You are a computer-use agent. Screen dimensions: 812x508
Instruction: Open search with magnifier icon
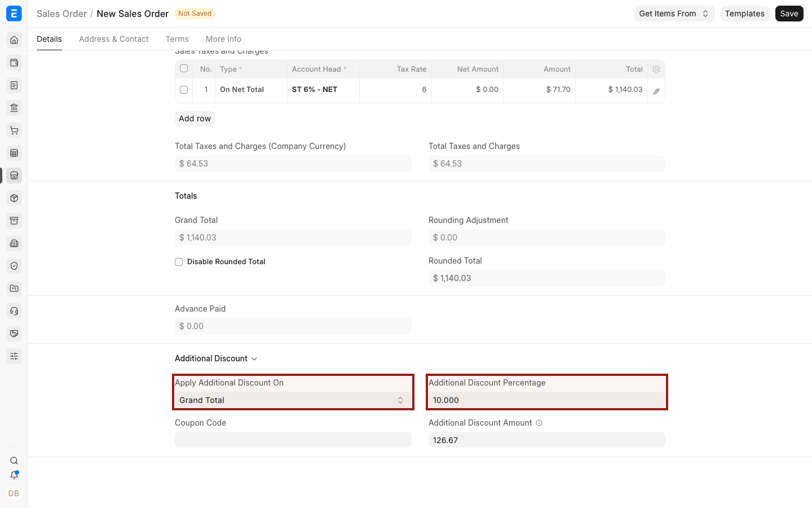coord(14,461)
